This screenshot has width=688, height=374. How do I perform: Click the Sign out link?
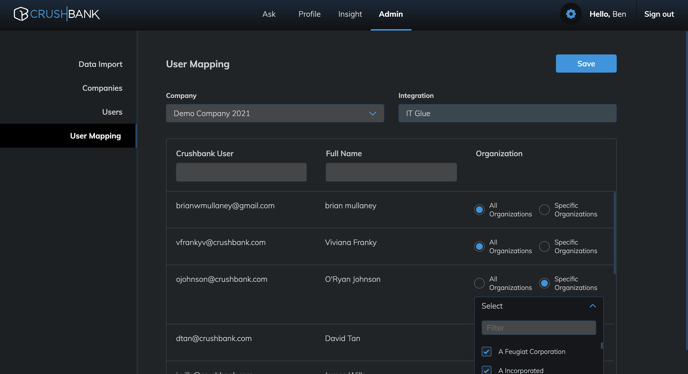click(x=659, y=14)
